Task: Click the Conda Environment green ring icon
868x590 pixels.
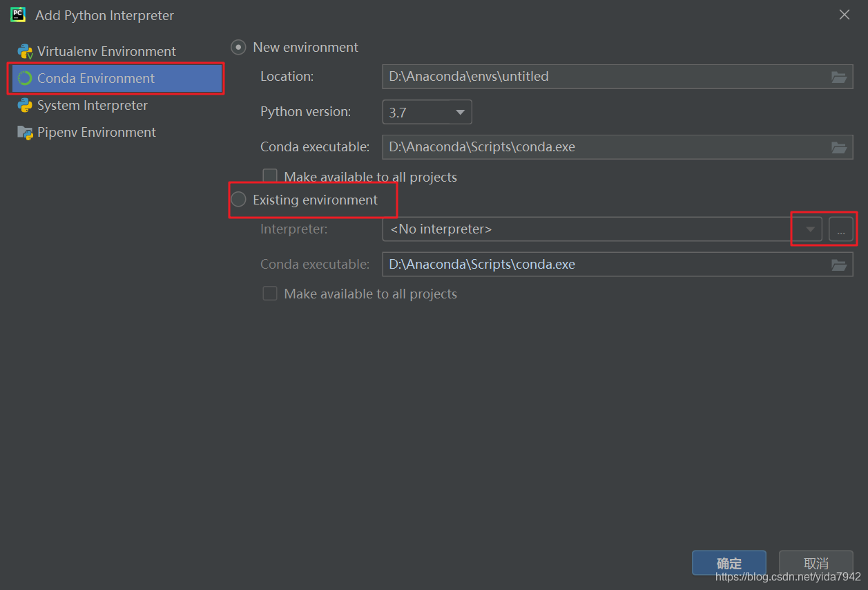Action: pos(26,78)
